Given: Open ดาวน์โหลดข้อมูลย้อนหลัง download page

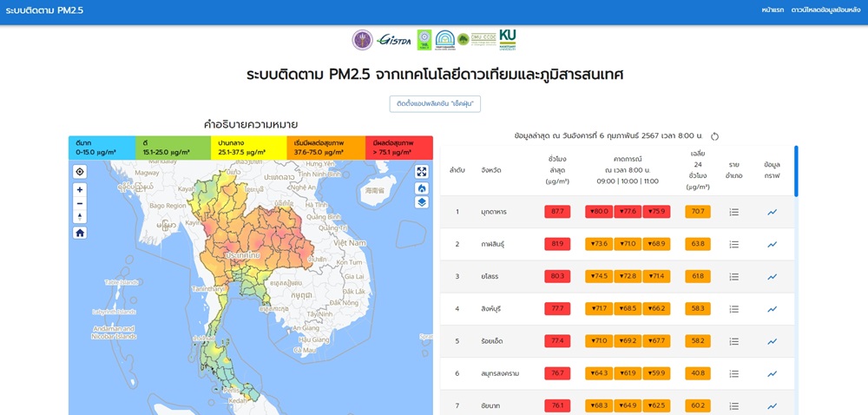Looking at the screenshot, I should tap(825, 10).
